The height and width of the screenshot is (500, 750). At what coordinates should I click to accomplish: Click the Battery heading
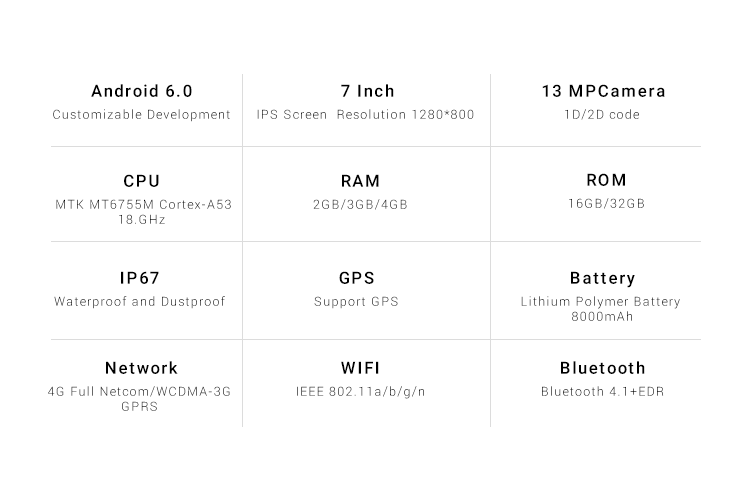603,278
